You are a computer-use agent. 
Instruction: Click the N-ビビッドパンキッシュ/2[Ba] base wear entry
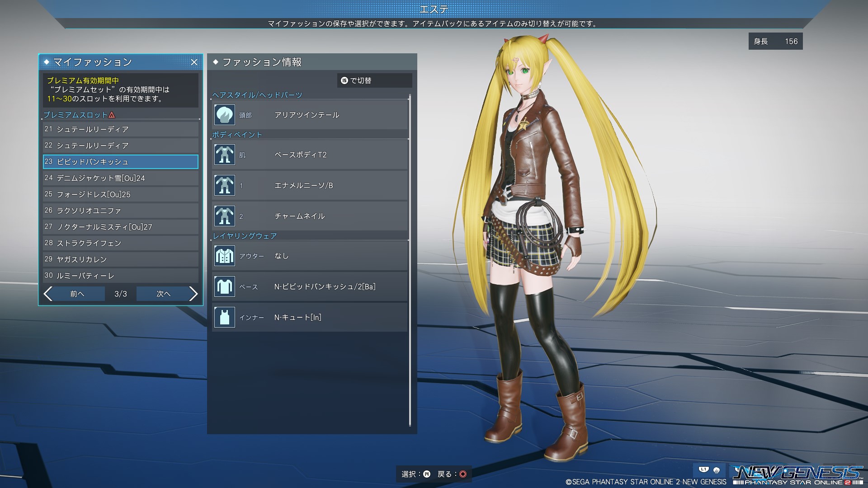310,286
